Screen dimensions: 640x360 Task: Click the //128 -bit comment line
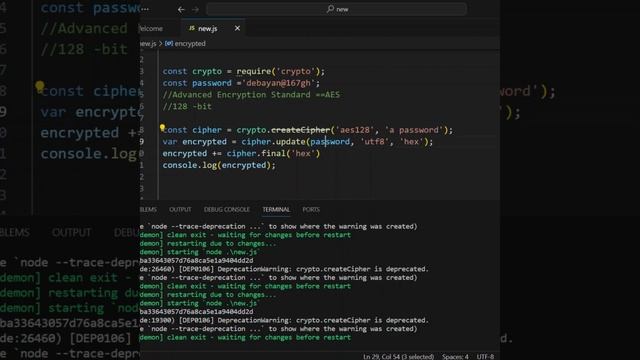click(187, 107)
